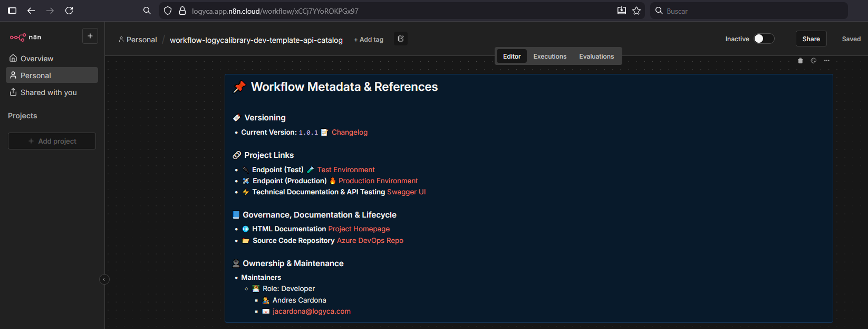Viewport: 868px width, 329px height.
Task: Click the n8n logo in the sidebar
Action: click(25, 37)
